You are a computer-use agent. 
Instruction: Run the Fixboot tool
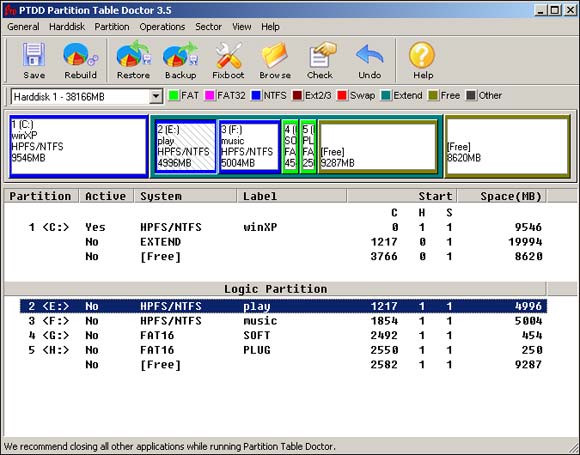pos(228,60)
